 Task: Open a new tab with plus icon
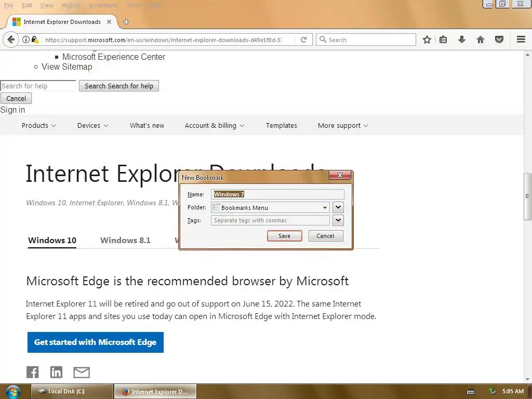(x=126, y=22)
